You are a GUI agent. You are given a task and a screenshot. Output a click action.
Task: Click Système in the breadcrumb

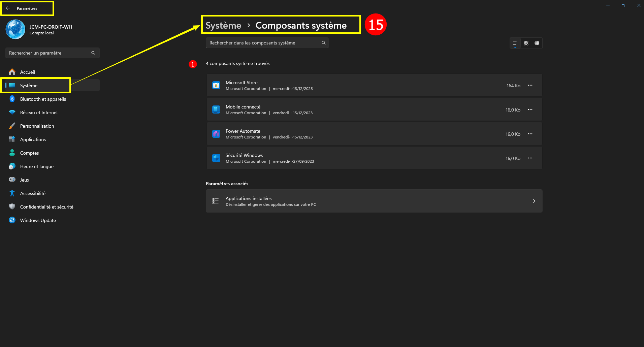click(x=223, y=26)
